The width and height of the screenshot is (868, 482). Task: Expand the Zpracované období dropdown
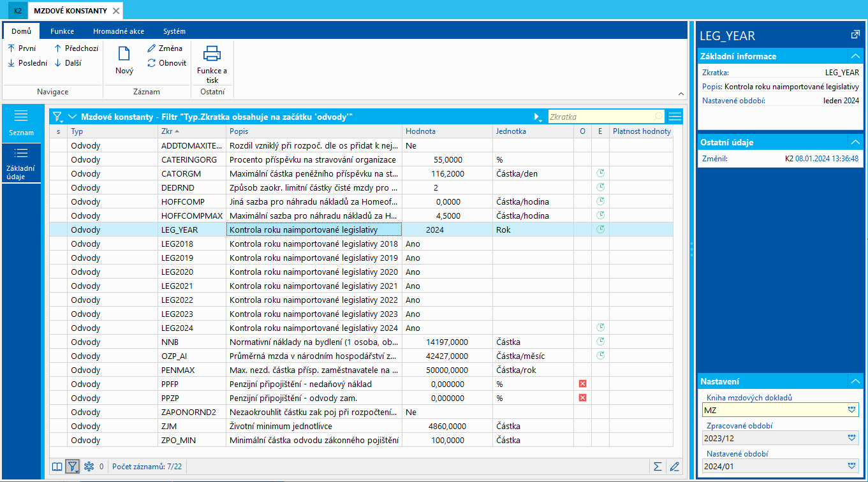click(x=851, y=438)
